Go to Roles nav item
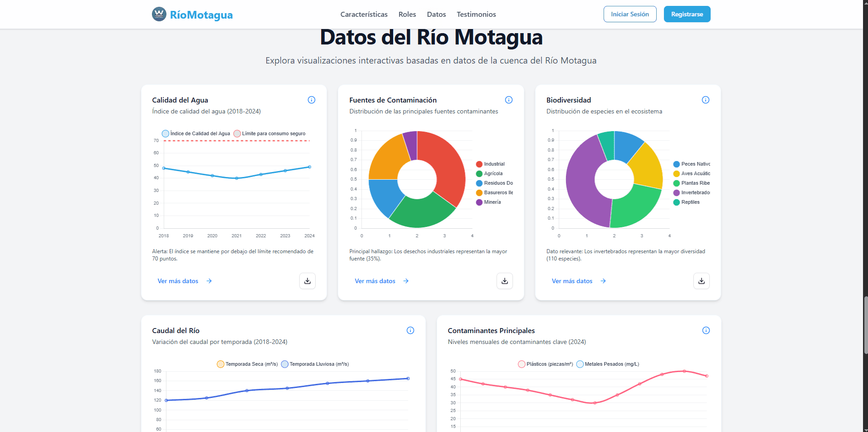Screen dimensions: 868x432 pyautogui.click(x=407, y=14)
